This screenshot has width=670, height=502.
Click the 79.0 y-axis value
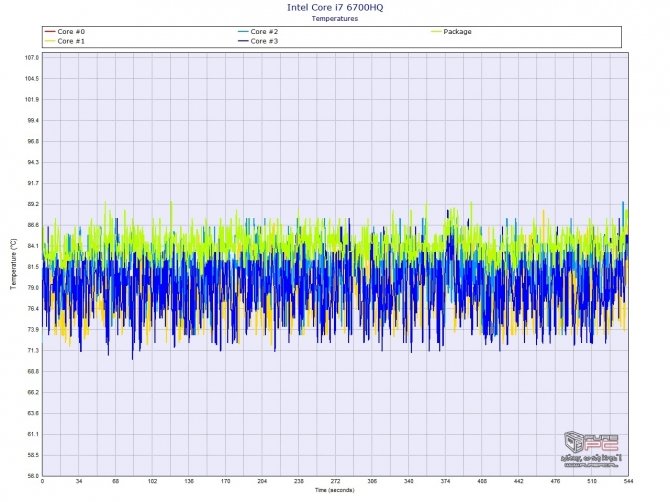(x=32, y=288)
